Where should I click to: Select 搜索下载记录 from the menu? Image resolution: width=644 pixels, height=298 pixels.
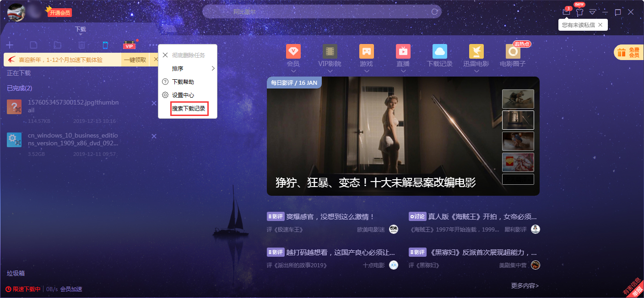pos(189,109)
